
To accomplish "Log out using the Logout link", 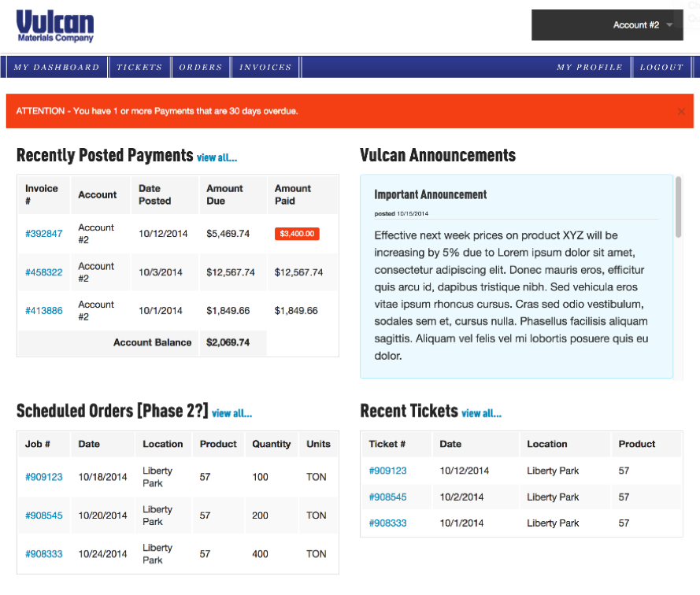I will click(661, 68).
